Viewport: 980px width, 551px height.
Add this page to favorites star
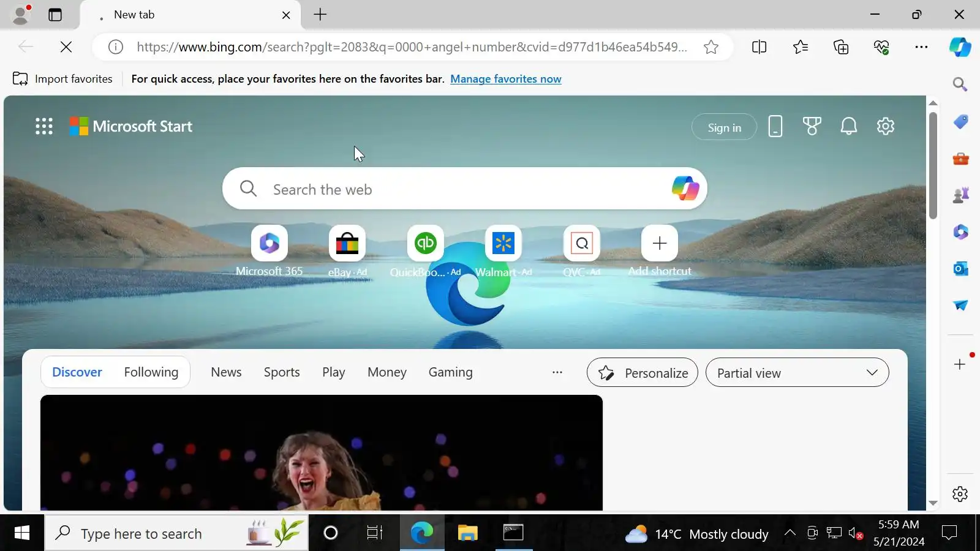[711, 47]
